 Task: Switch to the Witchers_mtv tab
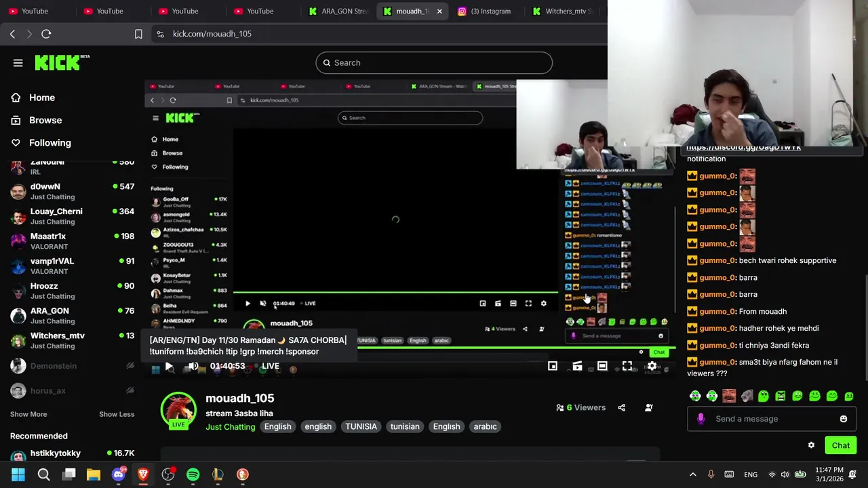563,11
